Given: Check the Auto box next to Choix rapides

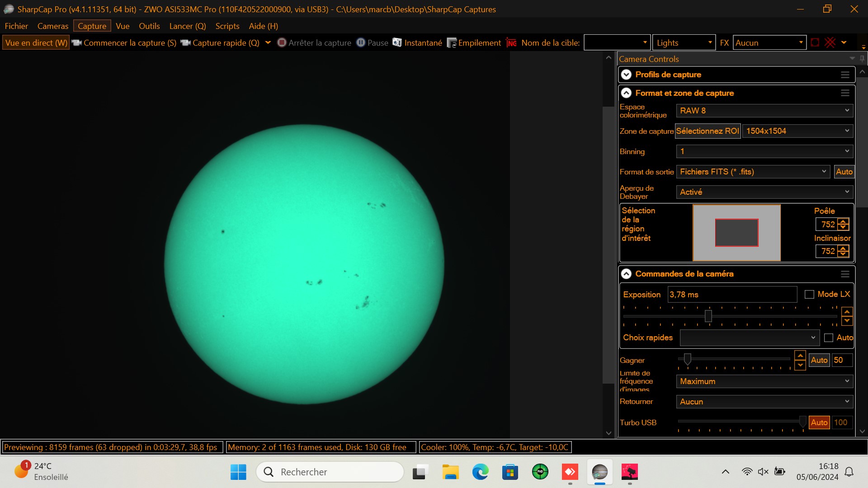Looking at the screenshot, I should (829, 338).
